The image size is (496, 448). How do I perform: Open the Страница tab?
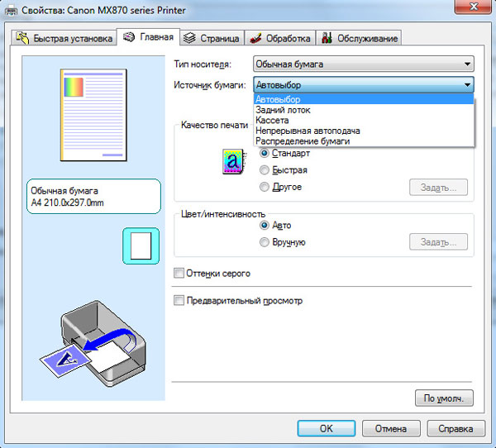pyautogui.click(x=212, y=38)
